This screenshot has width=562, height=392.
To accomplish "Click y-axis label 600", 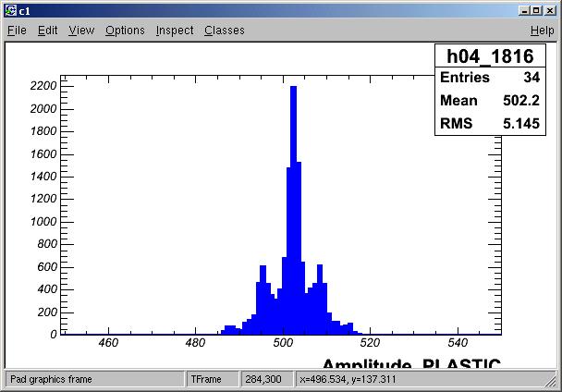I will (x=47, y=267).
